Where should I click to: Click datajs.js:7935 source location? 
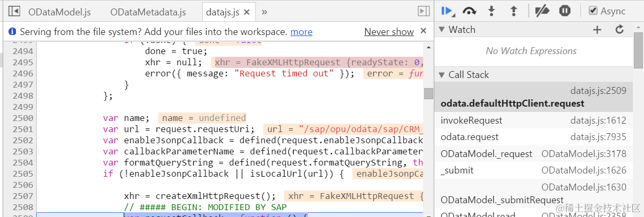tap(597, 137)
